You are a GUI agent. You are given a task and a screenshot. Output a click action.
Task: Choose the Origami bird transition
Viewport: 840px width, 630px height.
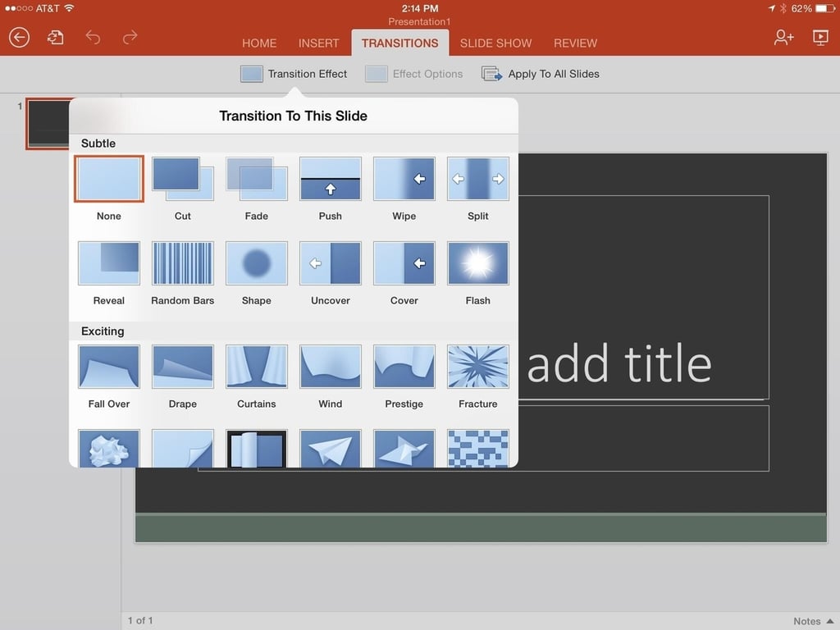pos(404,449)
